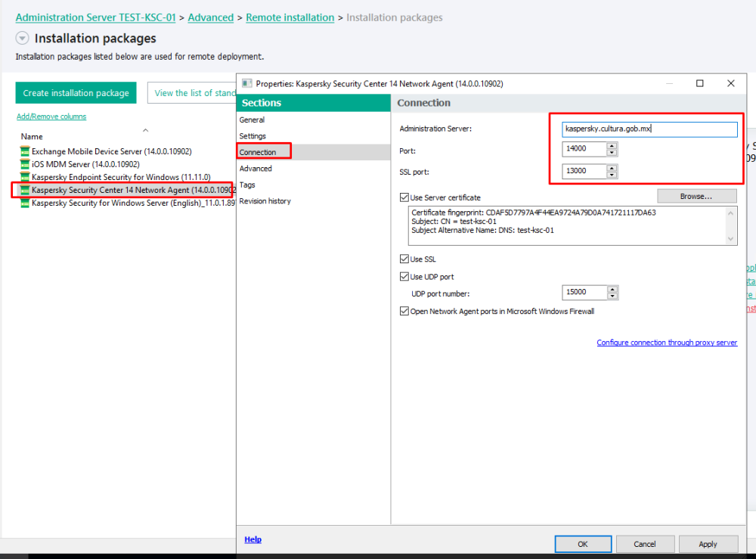
Task: Click the View the list of standalone packages button
Action: click(192, 92)
